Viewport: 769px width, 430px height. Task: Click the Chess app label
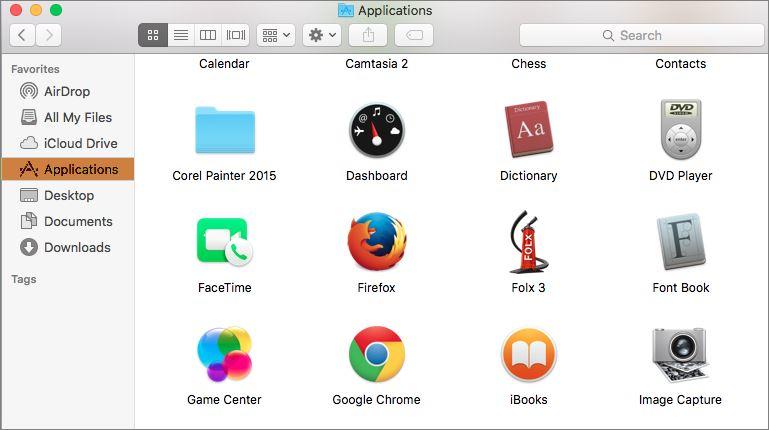tap(529, 64)
